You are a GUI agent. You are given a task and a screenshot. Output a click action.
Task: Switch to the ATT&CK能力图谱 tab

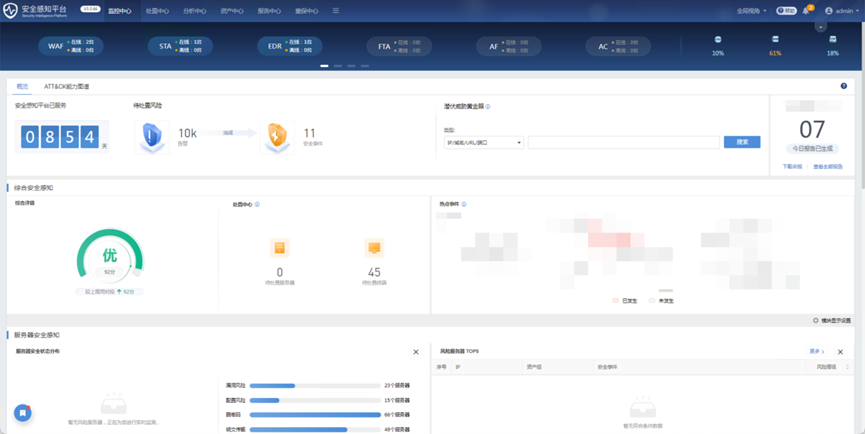point(66,87)
